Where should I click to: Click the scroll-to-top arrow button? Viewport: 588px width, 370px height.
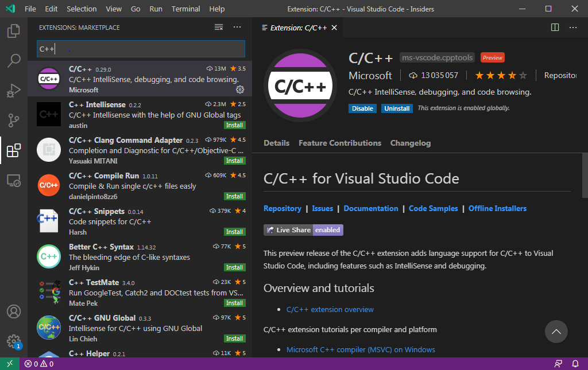coord(556,332)
